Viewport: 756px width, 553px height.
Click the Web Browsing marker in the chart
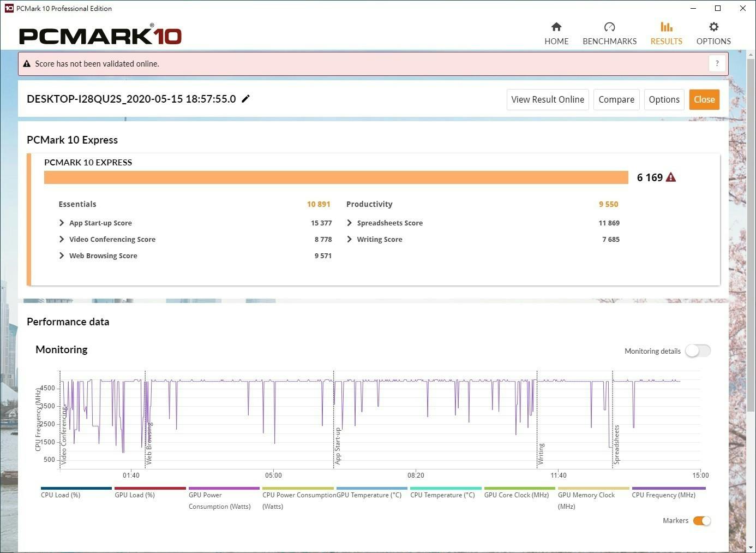coord(149,443)
